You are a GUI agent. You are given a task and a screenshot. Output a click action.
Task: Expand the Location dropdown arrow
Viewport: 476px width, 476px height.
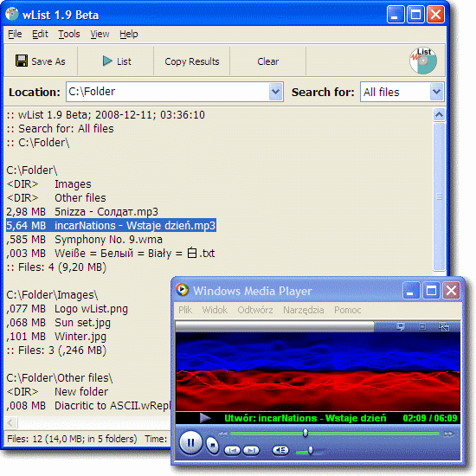coord(275,92)
